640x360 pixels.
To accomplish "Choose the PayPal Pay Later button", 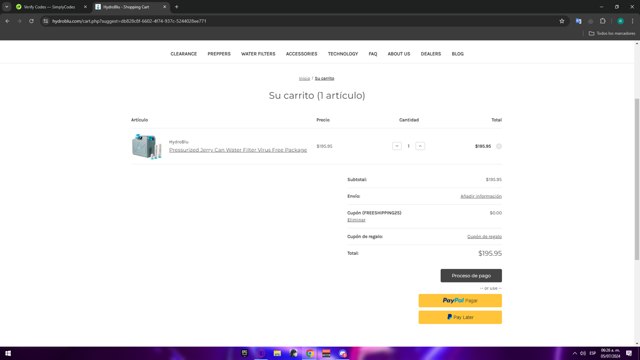I will click(460, 317).
